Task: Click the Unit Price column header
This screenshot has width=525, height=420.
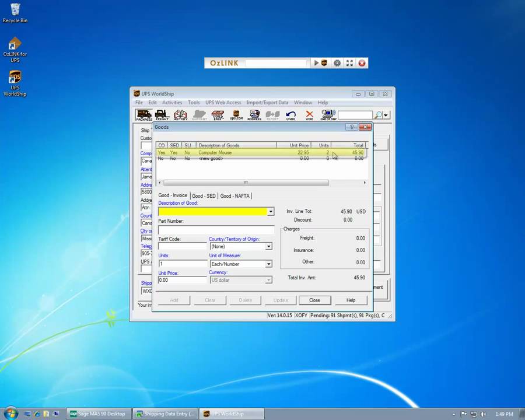Action: coord(293,145)
